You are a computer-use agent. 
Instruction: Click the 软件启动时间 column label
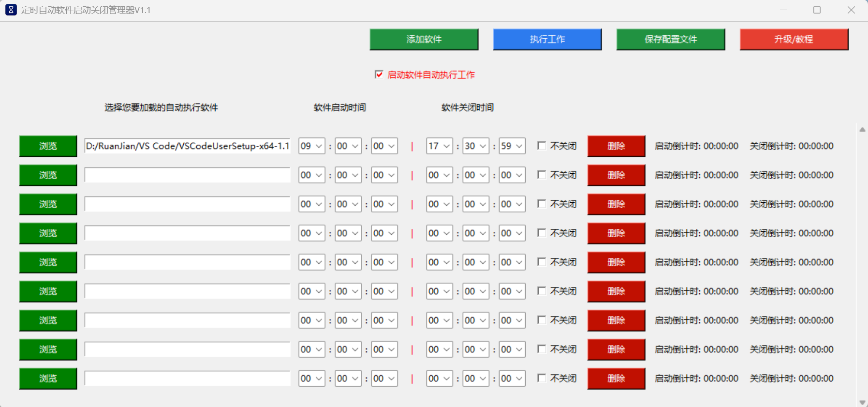[339, 107]
